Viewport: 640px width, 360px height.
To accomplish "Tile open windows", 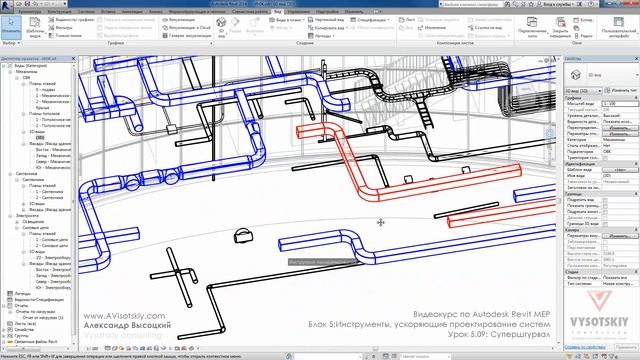I will pyautogui.click(x=583, y=36).
